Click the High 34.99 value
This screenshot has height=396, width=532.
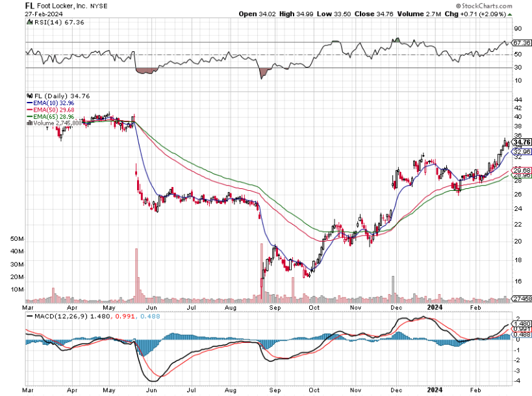click(296, 14)
